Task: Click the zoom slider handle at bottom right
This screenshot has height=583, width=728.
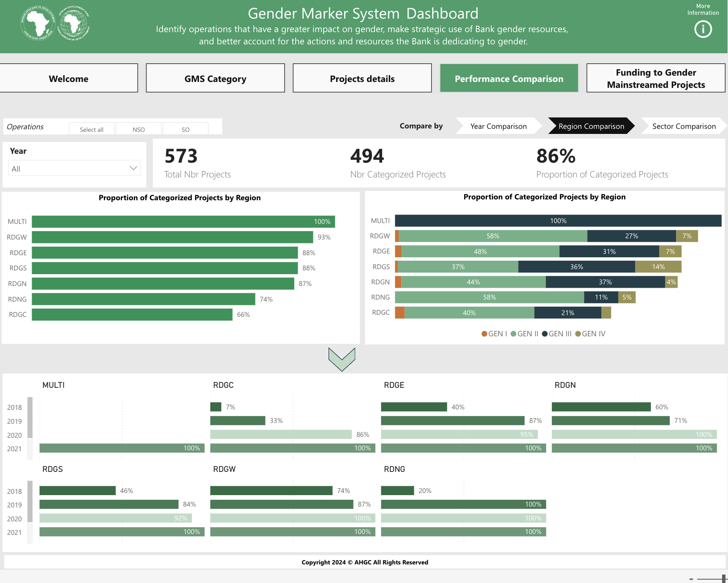Action: [x=724, y=579]
